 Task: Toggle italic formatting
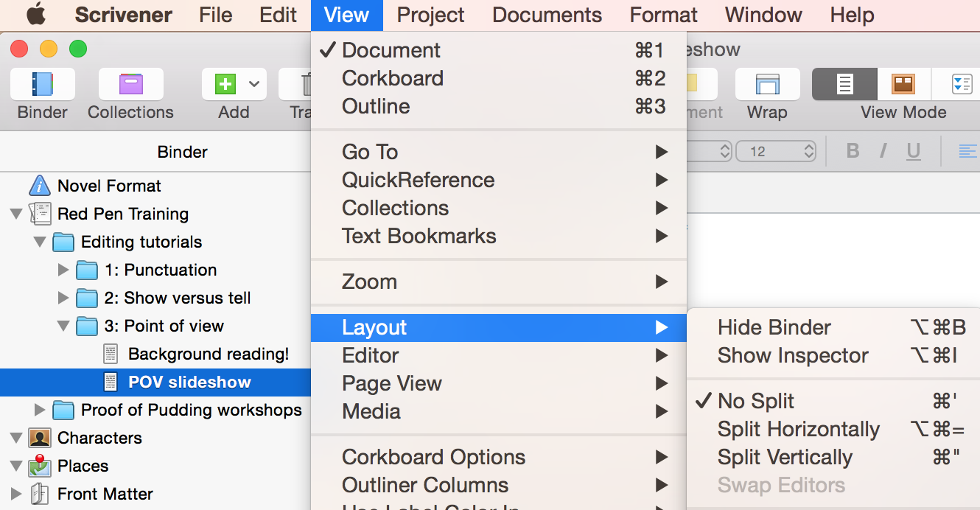(883, 151)
